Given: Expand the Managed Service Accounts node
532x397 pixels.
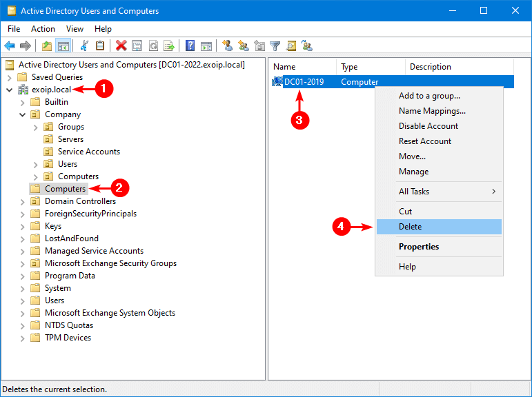Looking at the screenshot, I should coord(22,252).
